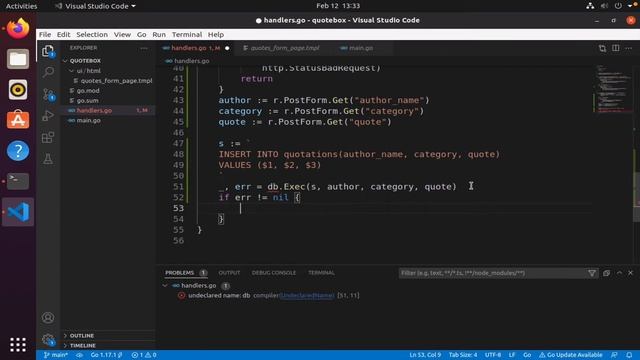Image resolution: width=640 pixels, height=360 pixels.
Task: Open go.sum in the explorer
Action: [87, 100]
